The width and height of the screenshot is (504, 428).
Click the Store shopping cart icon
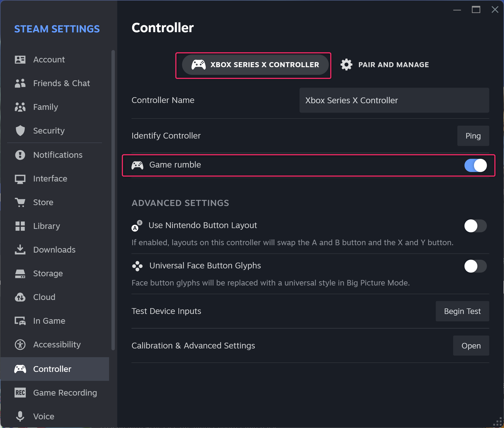click(x=20, y=202)
